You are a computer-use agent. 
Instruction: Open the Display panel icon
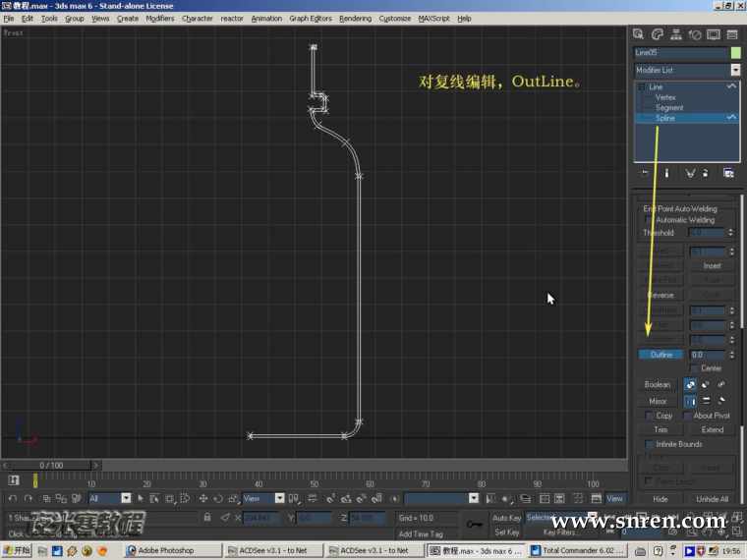714,34
